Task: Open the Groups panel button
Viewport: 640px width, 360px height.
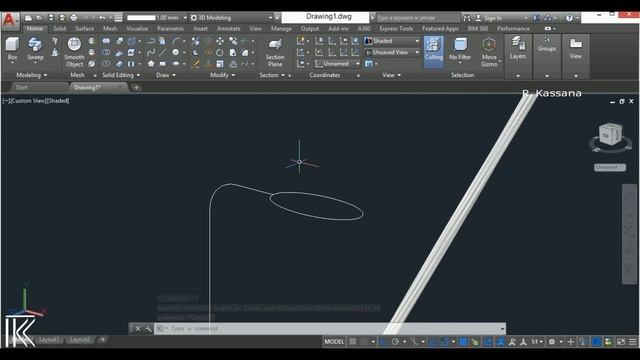Action: pyautogui.click(x=547, y=45)
